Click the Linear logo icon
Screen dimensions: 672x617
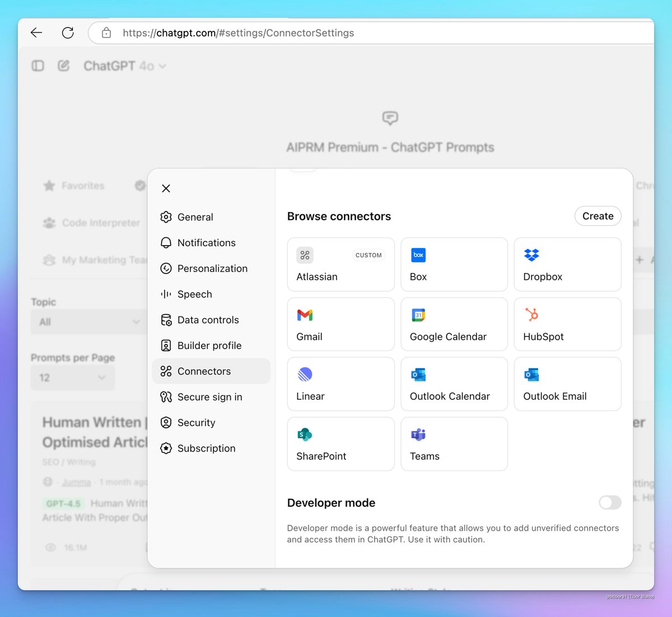point(305,375)
